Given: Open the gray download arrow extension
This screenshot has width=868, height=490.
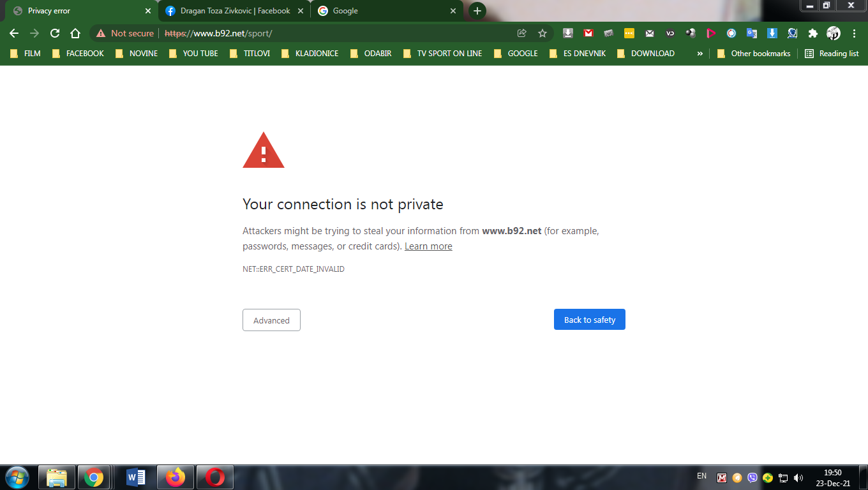Looking at the screenshot, I should (x=568, y=33).
